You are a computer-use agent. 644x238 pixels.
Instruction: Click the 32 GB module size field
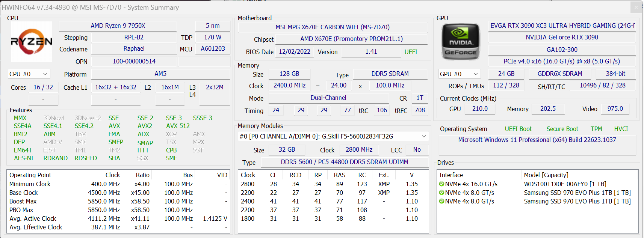click(x=287, y=150)
